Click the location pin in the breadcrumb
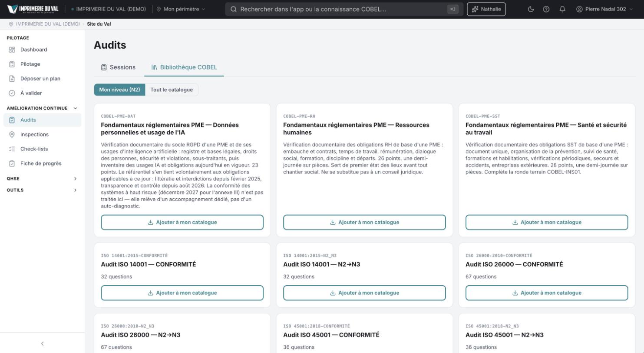 tap(11, 24)
